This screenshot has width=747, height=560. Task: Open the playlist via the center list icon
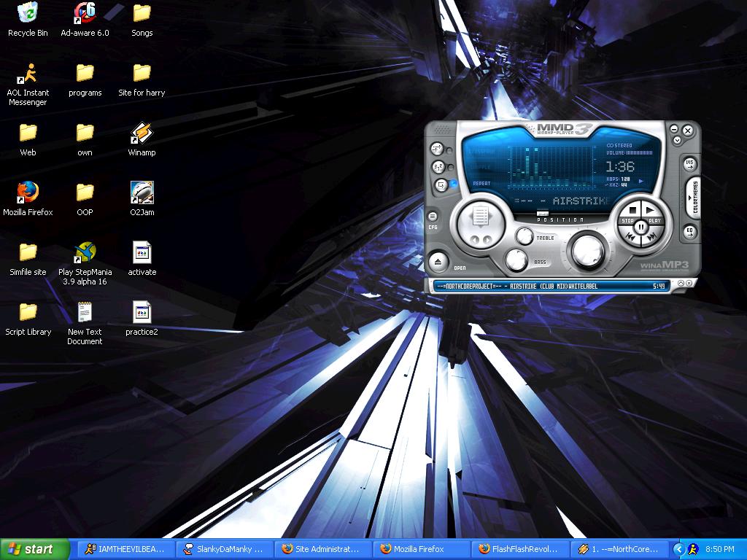(x=480, y=217)
